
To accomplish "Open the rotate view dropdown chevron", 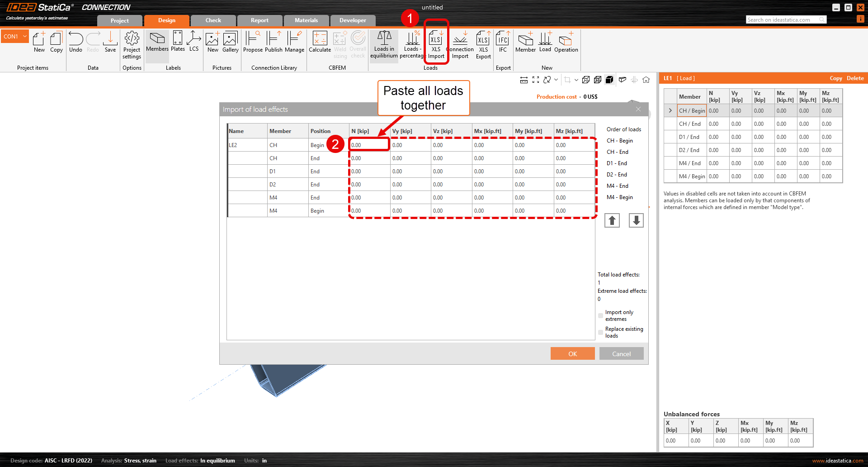I will point(556,80).
